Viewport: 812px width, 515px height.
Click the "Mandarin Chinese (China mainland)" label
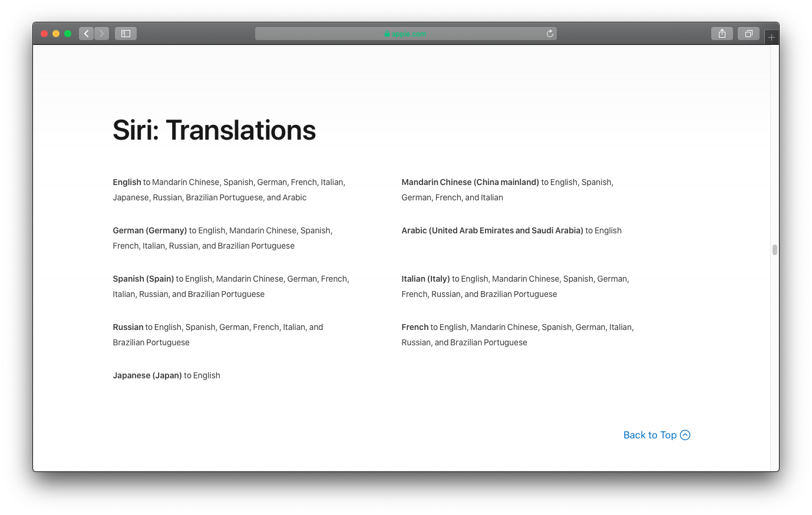[470, 182]
